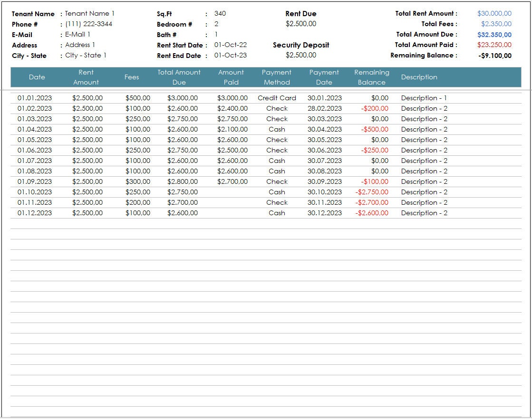Image resolution: width=532 pixels, height=419 pixels.
Task: Click Total Rent Amount value $30.000,00
Action: coord(494,14)
